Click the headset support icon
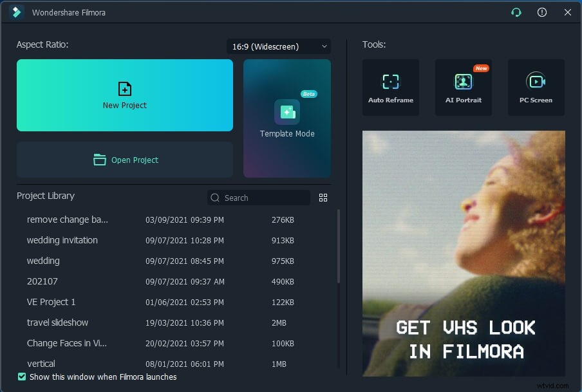 click(516, 12)
